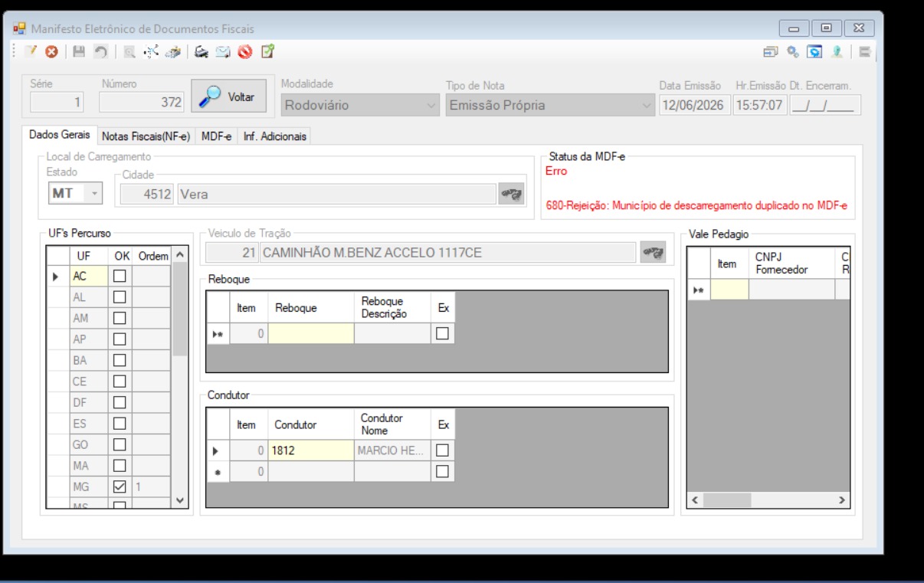
Task: Open the Inf. Adicionais tab
Action: [x=274, y=136]
